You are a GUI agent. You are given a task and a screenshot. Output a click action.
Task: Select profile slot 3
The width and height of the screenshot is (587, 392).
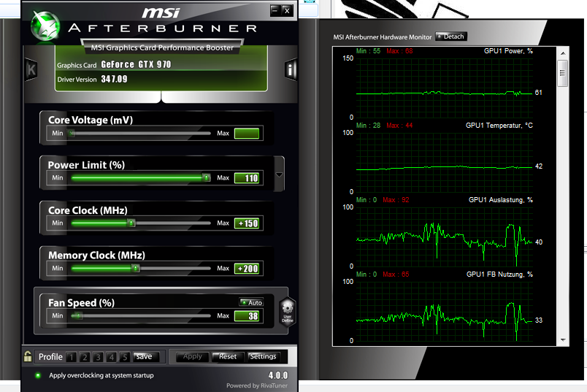(x=98, y=357)
